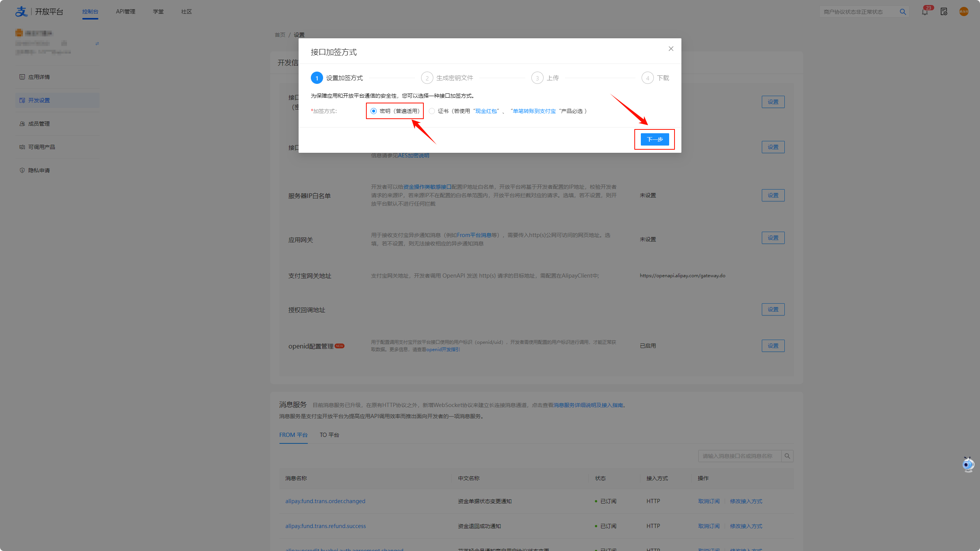Viewport: 980px width, 551px height.
Task: Click the notification bell icon
Action: (x=924, y=12)
